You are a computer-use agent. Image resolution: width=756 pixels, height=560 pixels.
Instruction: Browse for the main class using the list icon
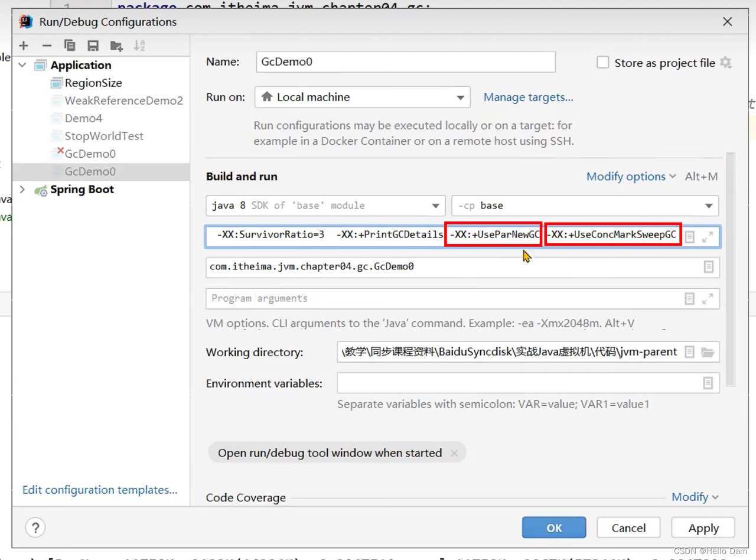point(709,267)
